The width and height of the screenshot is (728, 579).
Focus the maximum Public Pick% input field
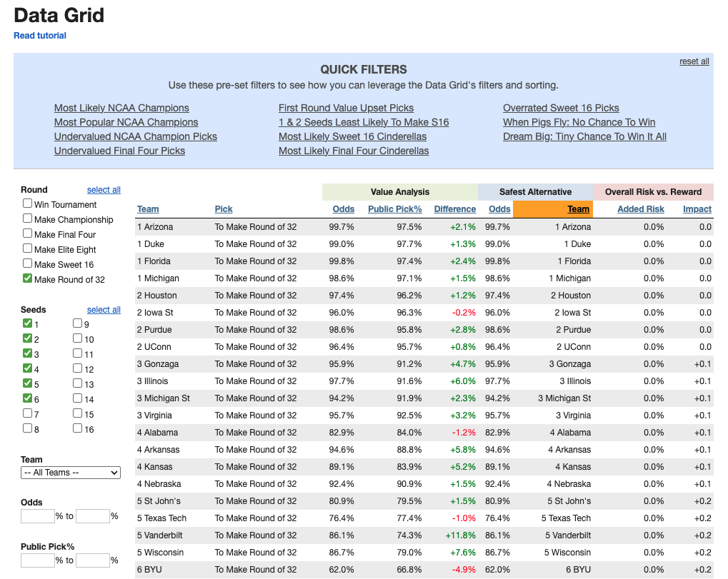[93, 560]
